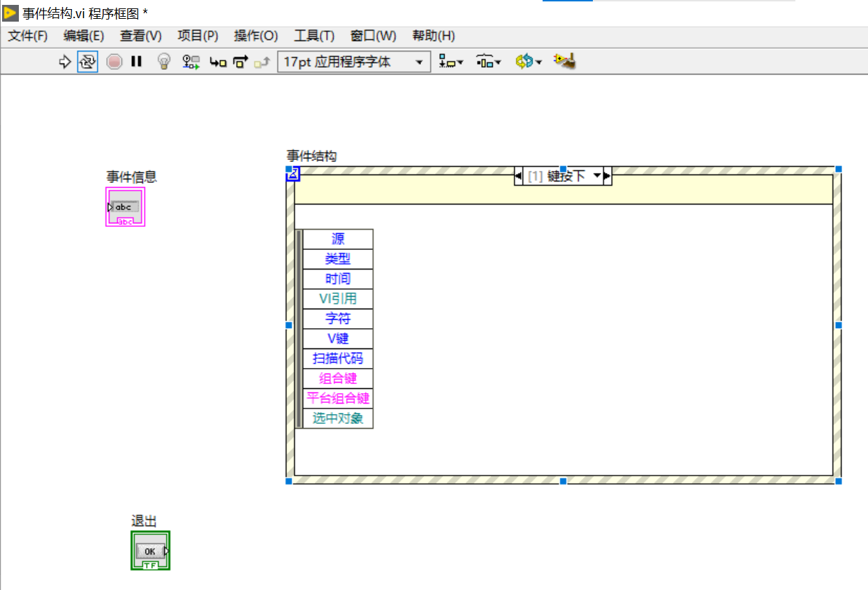Open the 编辑(E) menu
Viewport: 868px width, 590px height.
[84, 36]
